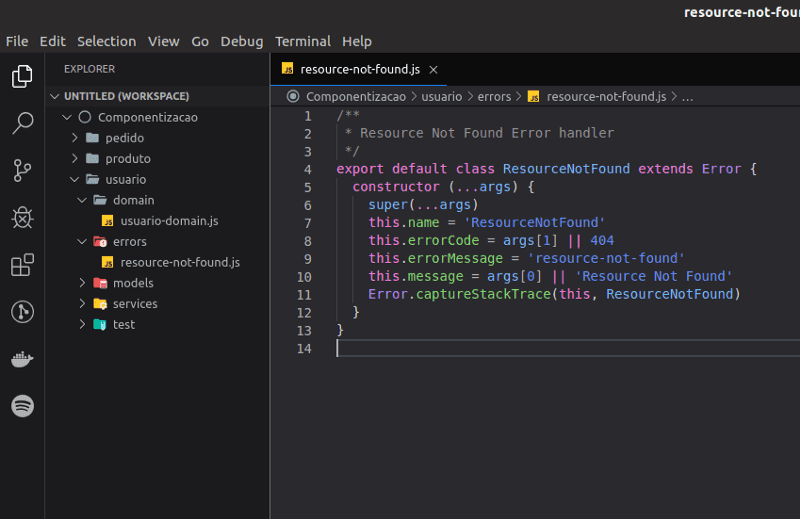Open the Debug view bug icon

pos(22,217)
